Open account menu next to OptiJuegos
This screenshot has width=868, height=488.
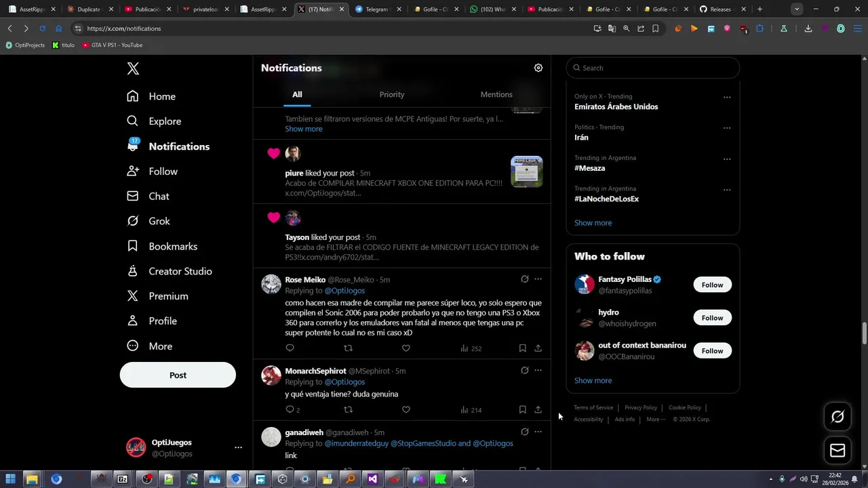[x=238, y=447]
